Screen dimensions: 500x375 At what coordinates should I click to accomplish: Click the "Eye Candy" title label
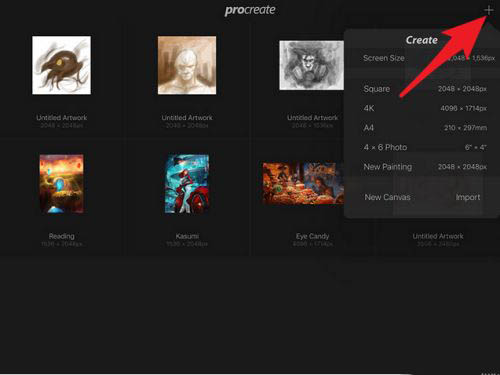tap(312, 236)
